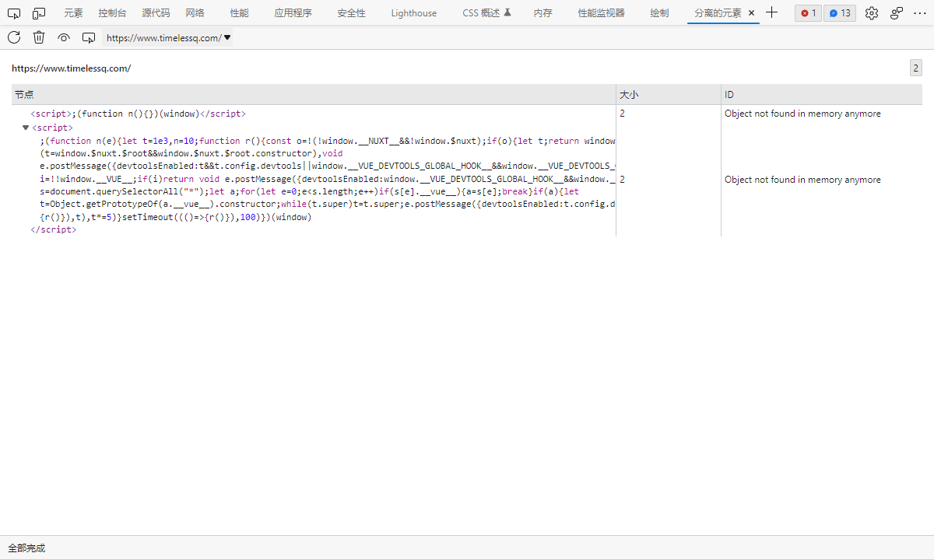Add a new tool with plus icon
This screenshot has width=934, height=560.
click(x=771, y=12)
